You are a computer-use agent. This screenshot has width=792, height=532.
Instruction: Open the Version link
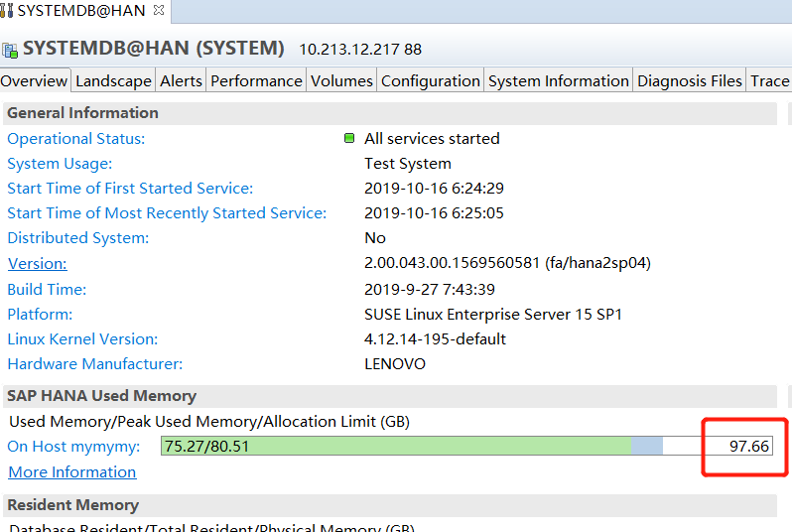(38, 263)
